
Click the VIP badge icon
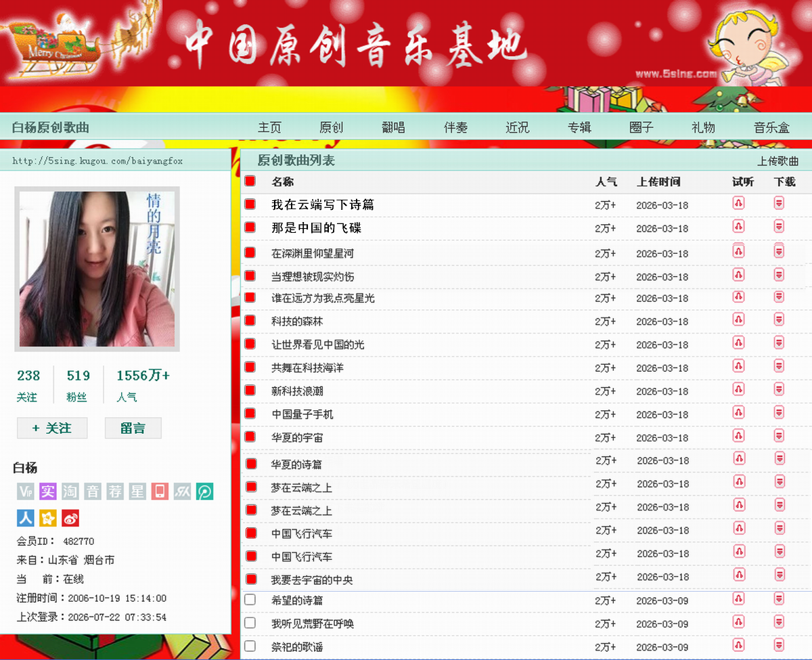26,491
